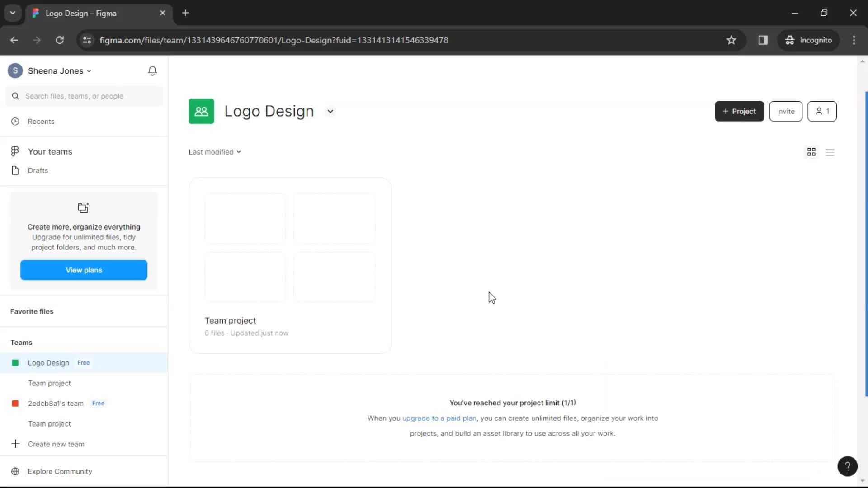The image size is (868, 488).
Task: Click the address bar URL
Action: (274, 40)
